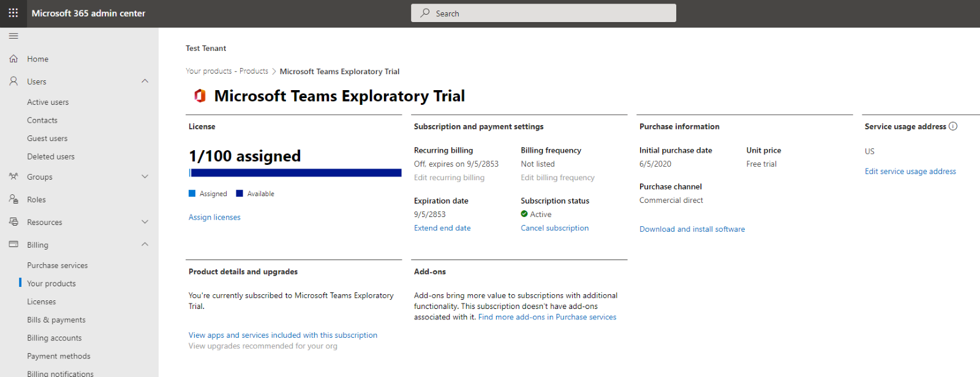Click Your products - Products breadcrumb link

[x=227, y=71]
